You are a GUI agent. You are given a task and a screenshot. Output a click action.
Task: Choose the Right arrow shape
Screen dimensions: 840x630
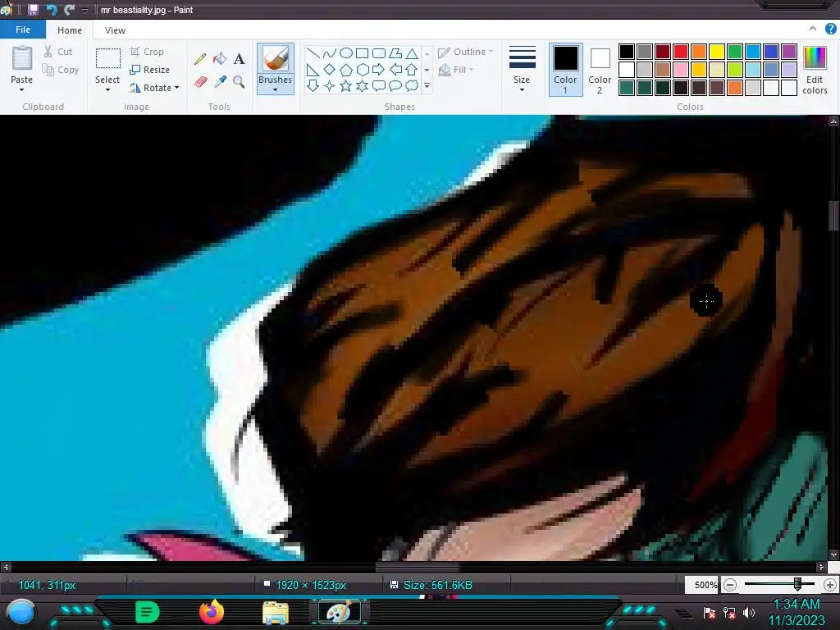[379, 70]
